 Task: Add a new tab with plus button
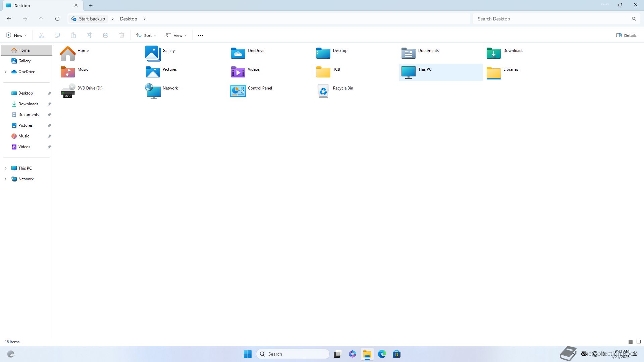91,5
